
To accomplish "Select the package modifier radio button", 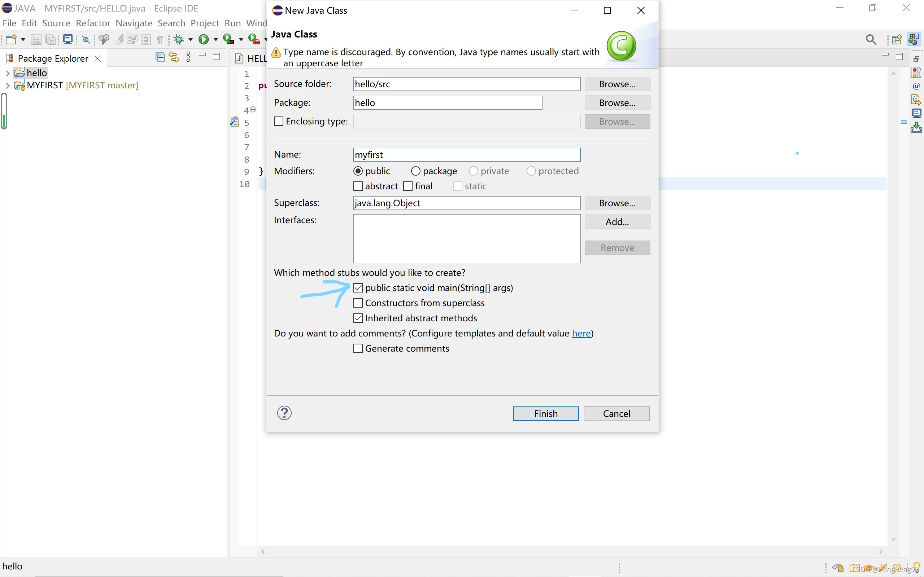I will 415,171.
